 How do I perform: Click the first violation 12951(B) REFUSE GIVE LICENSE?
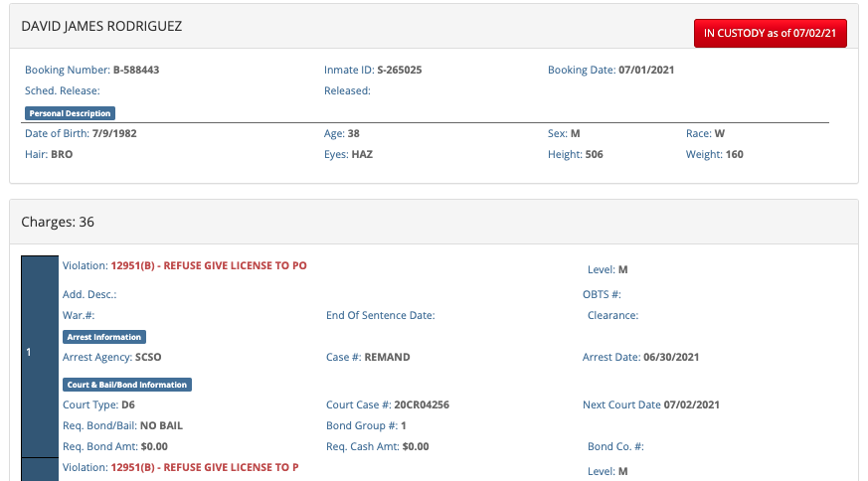point(209,265)
